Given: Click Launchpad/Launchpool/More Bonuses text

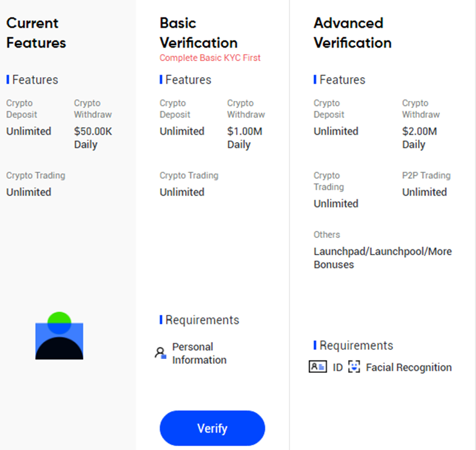Looking at the screenshot, I should coord(383,258).
